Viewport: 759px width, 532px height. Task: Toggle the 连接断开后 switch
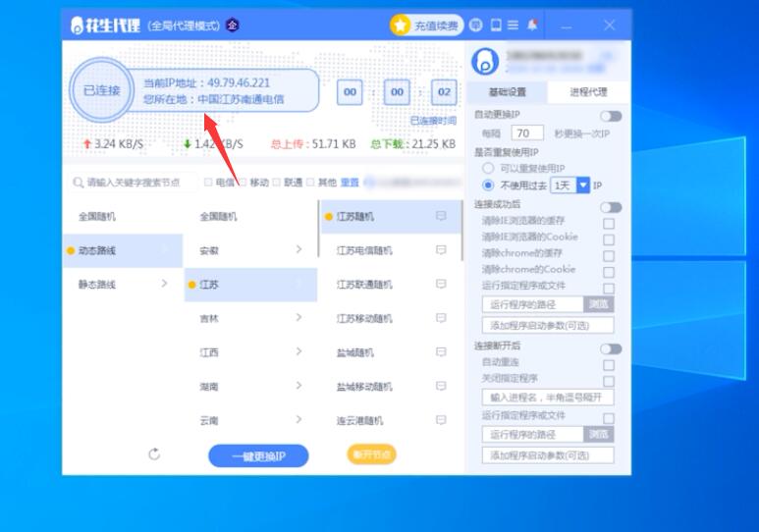click(x=611, y=349)
